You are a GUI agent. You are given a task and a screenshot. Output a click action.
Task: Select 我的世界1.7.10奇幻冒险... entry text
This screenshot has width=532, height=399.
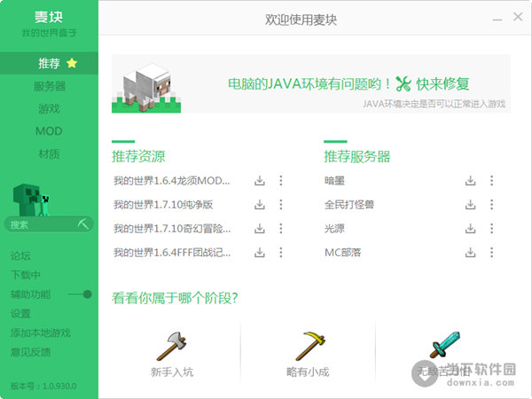[172, 229]
